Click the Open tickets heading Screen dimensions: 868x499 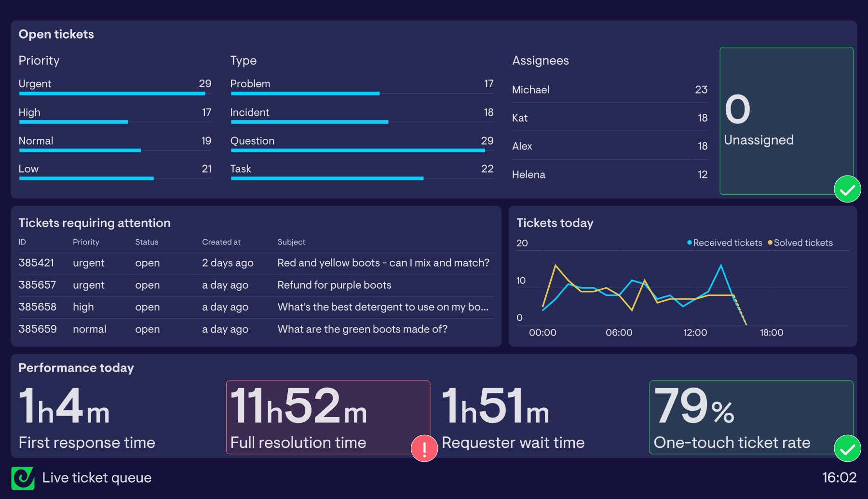pyautogui.click(x=56, y=34)
